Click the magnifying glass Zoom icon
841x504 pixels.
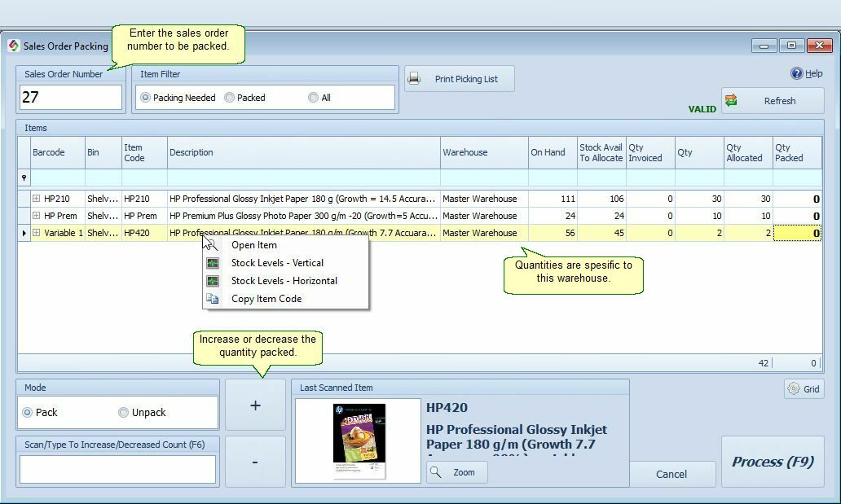tap(436, 472)
